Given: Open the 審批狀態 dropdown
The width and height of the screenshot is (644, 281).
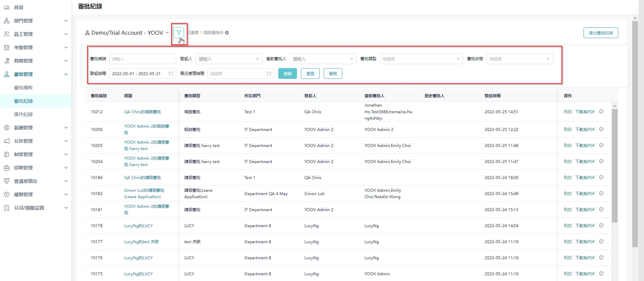Looking at the screenshot, I should click(x=519, y=59).
